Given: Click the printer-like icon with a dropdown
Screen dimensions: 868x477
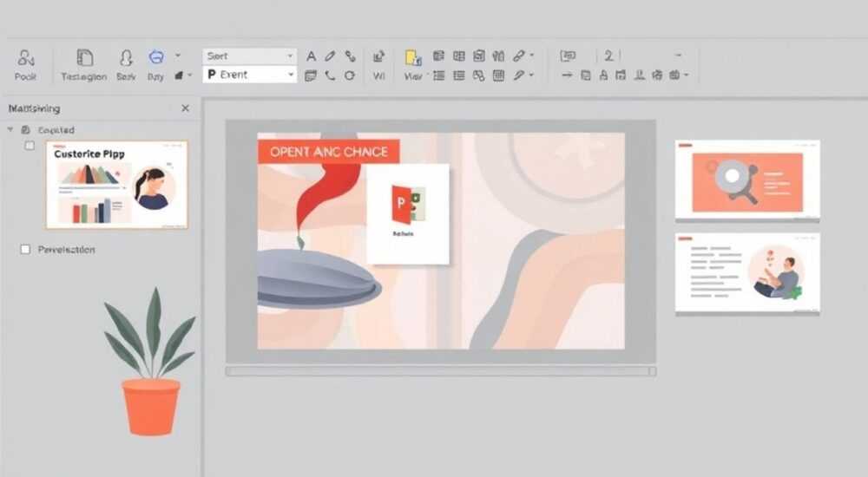Looking at the screenshot, I should click(x=674, y=75).
